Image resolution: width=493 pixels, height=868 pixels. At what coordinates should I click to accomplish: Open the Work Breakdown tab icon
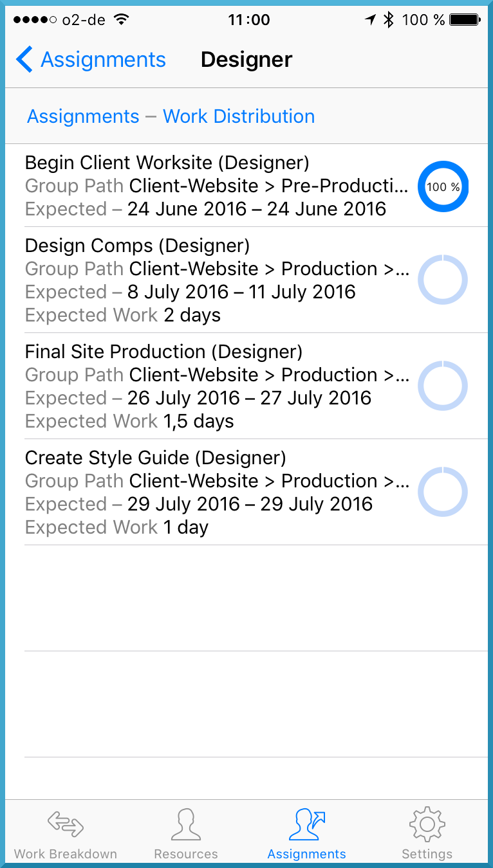(x=66, y=824)
